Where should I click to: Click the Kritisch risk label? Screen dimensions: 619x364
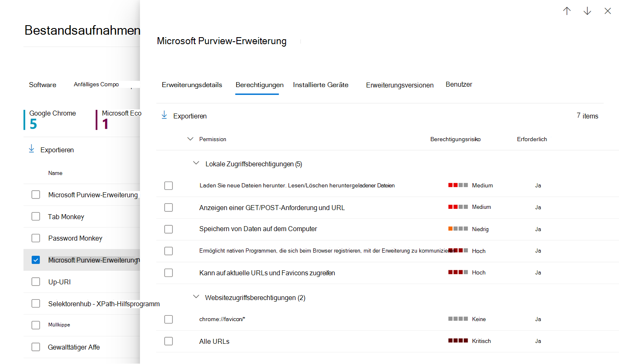[482, 341]
